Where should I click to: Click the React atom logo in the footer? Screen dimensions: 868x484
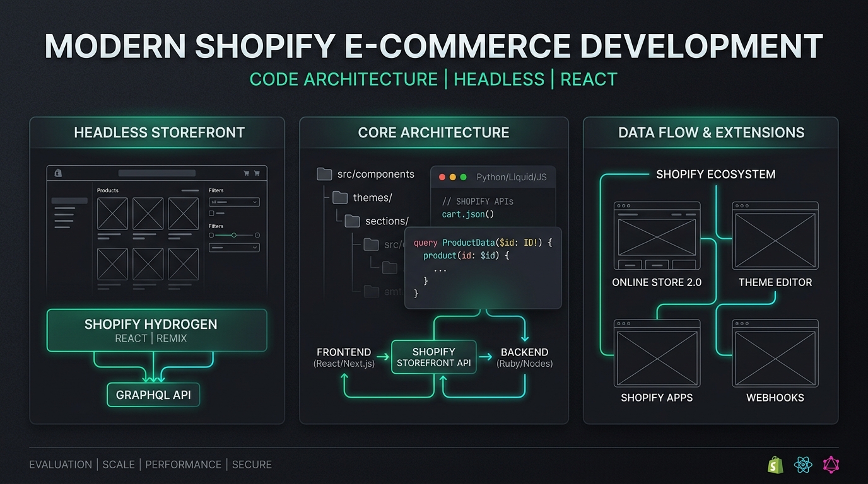803,465
